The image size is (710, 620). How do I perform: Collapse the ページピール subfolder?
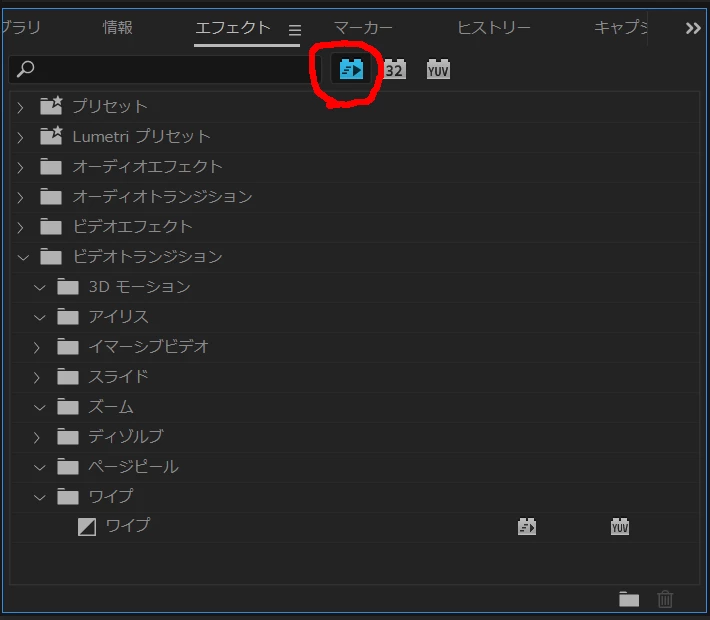coord(40,467)
